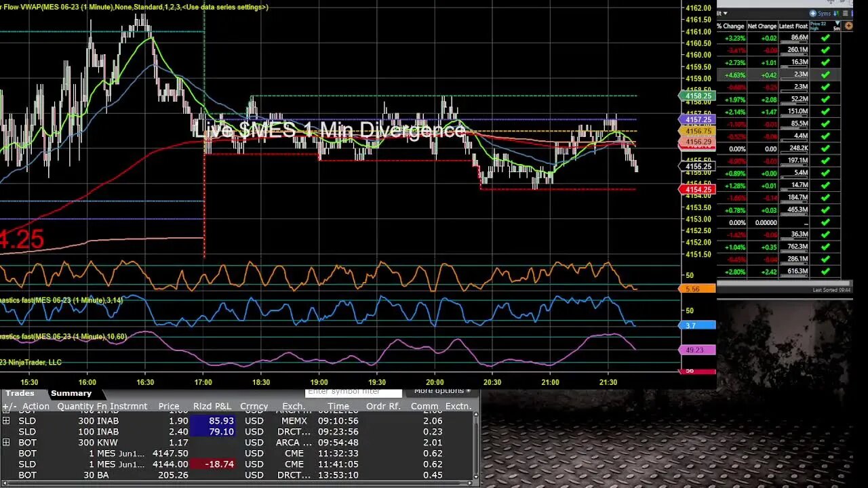Click the checkmark in the 52.2M float row
Image resolution: width=868 pixels, height=488 pixels.
coord(825,100)
